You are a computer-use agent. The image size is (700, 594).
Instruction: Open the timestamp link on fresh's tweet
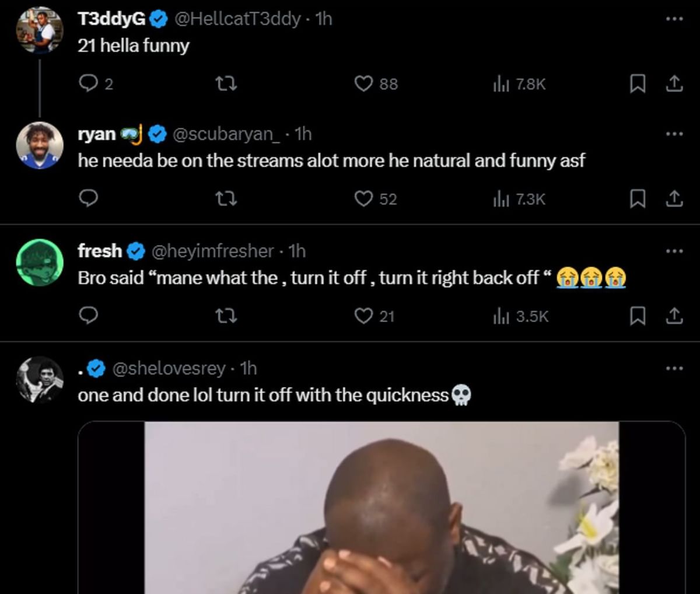click(x=299, y=251)
